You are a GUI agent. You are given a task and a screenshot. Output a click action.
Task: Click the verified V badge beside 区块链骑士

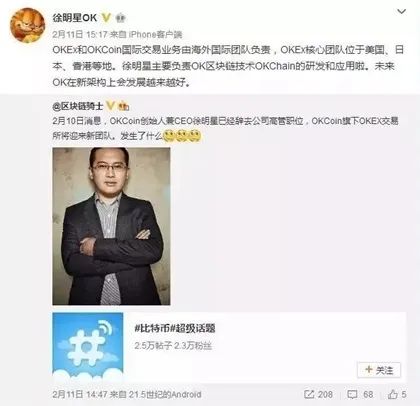(x=110, y=106)
